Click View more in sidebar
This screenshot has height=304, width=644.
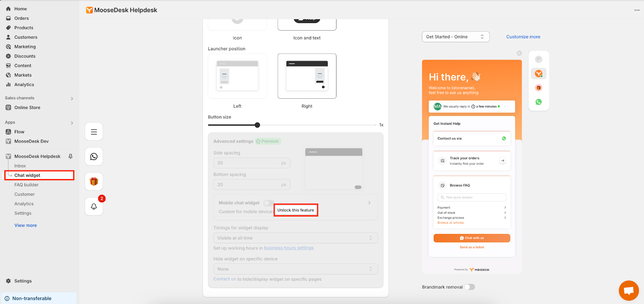[25, 225]
